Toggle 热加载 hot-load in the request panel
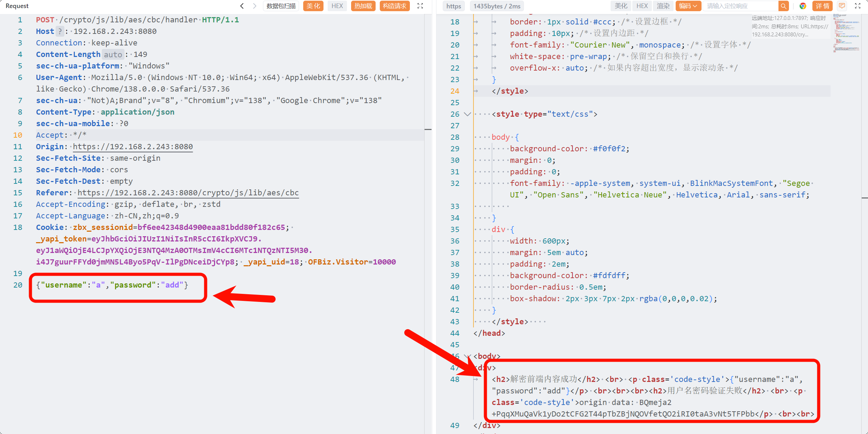The height and width of the screenshot is (434, 868). [363, 6]
